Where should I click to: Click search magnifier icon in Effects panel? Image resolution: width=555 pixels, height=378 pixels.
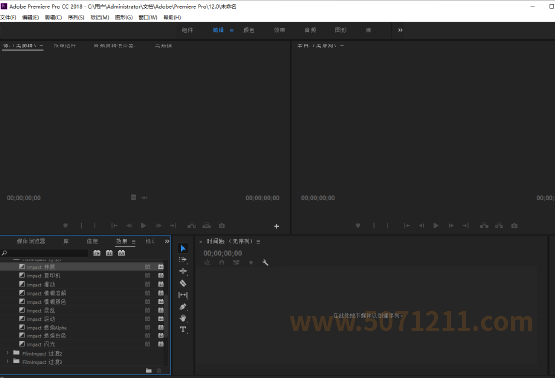pyautogui.click(x=4, y=253)
